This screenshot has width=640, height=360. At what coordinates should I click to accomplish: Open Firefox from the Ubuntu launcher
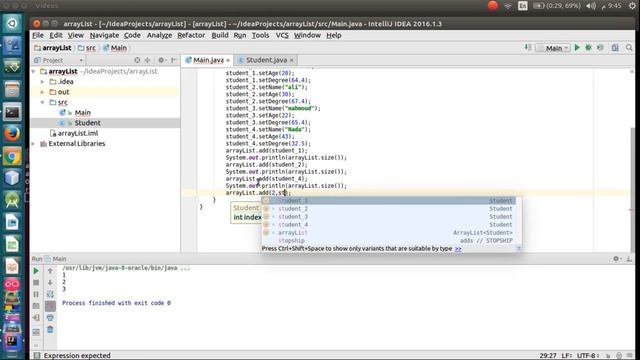pos(12,133)
